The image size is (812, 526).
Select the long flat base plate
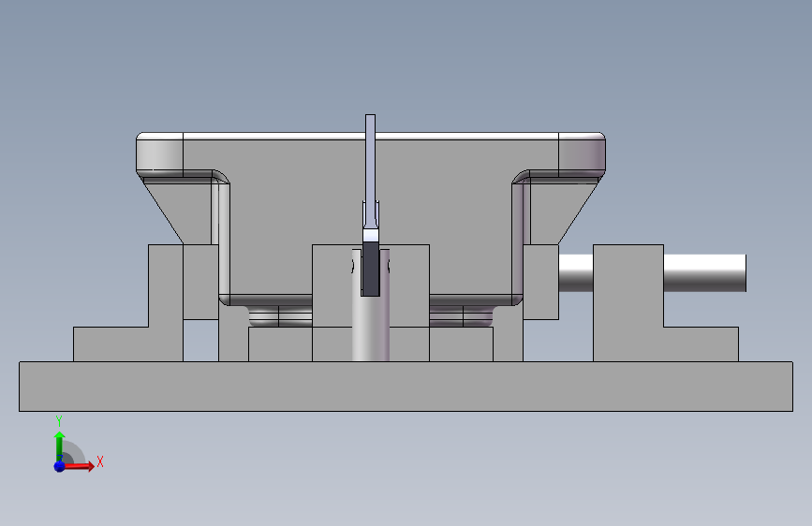(x=406, y=387)
